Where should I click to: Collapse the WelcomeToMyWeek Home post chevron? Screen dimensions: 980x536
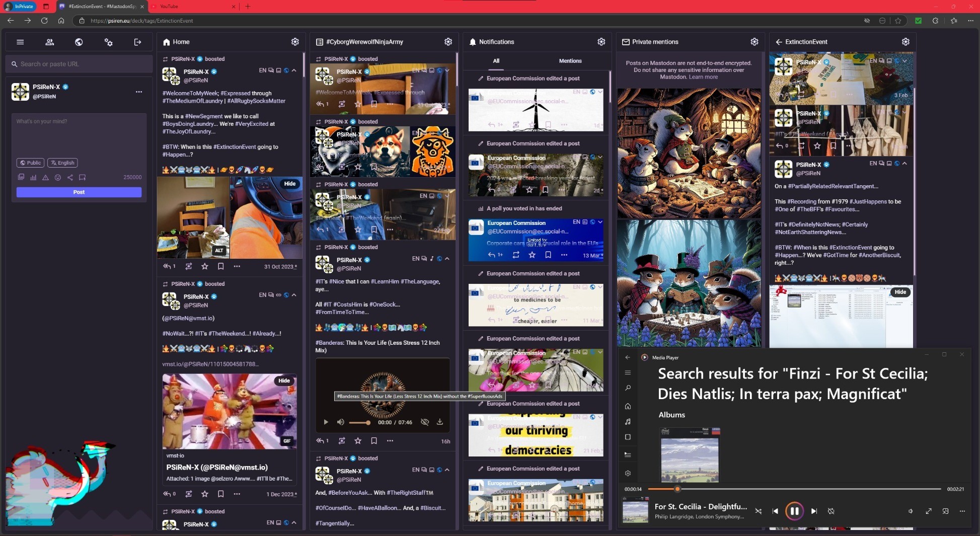[x=294, y=70]
